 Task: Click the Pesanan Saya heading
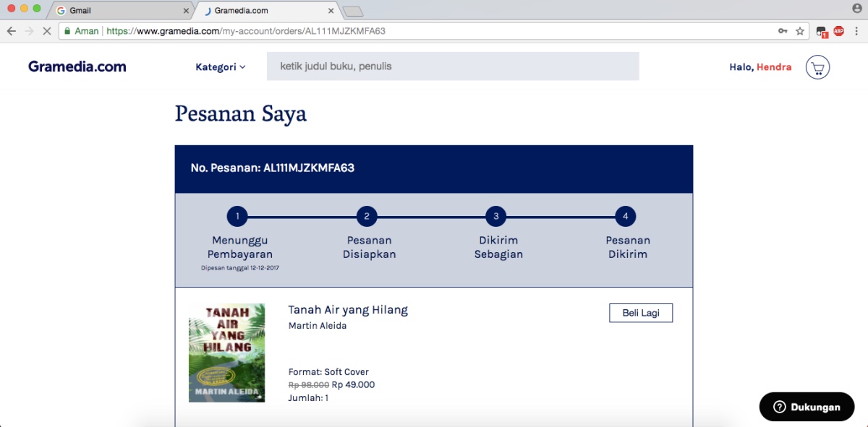click(241, 114)
